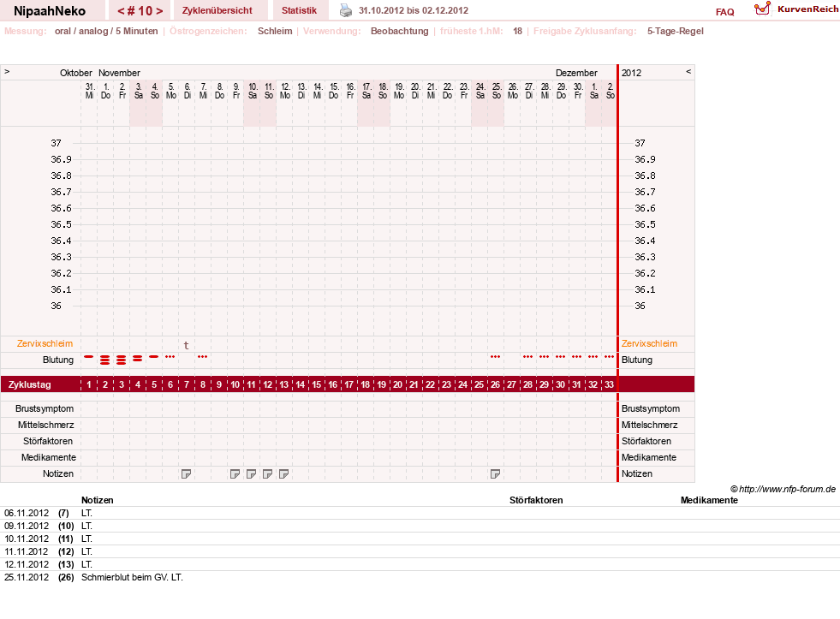This screenshot has height=619, width=840.
Task: Click 'oral / analog / 5 Minuten' value
Action: coord(106,31)
